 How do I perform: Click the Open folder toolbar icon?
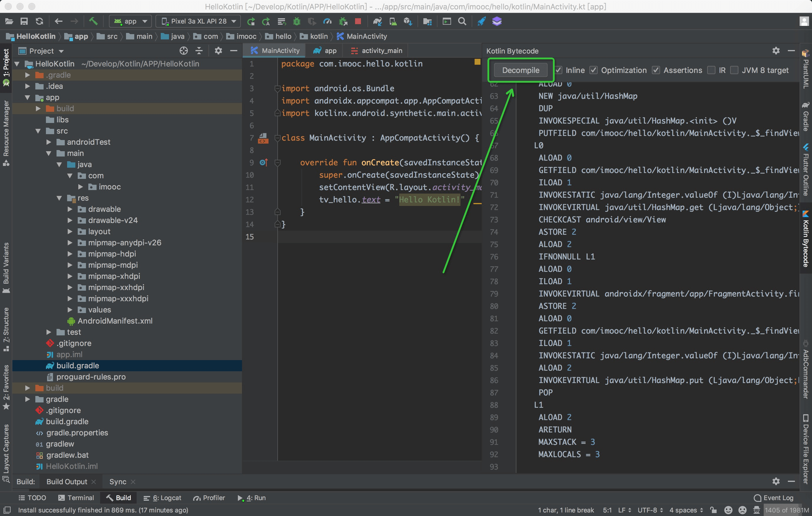pos(9,21)
